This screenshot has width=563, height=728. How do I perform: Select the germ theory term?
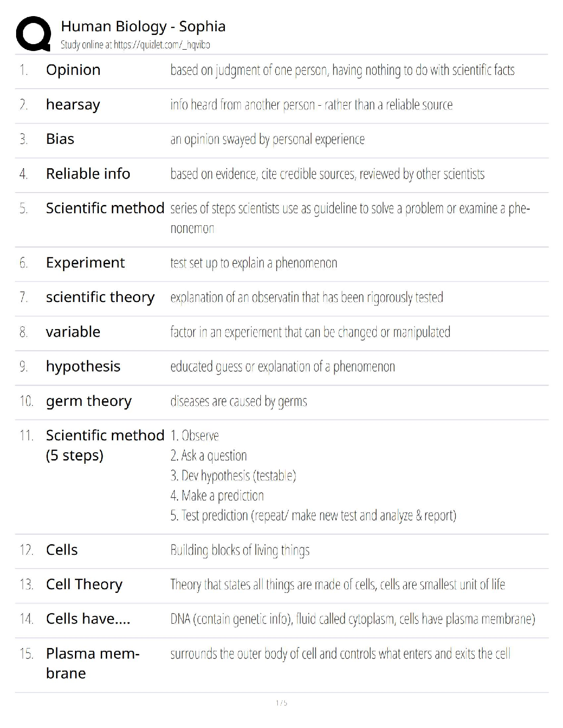(x=88, y=401)
